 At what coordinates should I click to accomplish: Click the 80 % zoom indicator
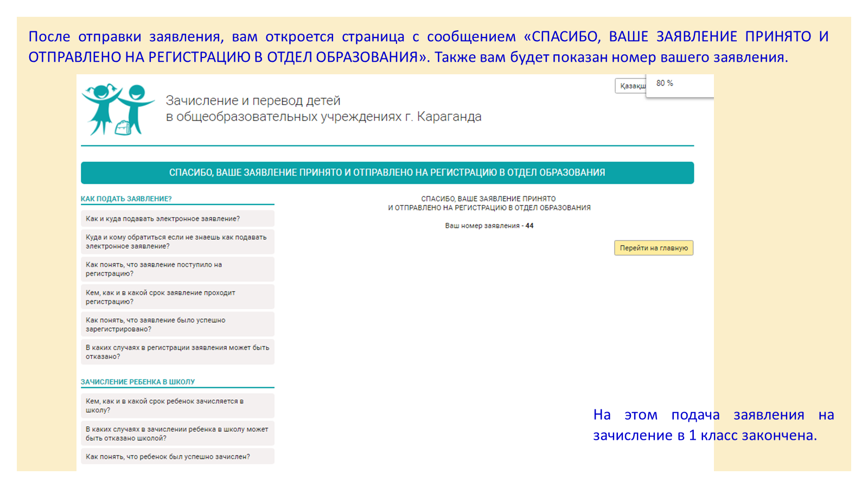(x=665, y=84)
